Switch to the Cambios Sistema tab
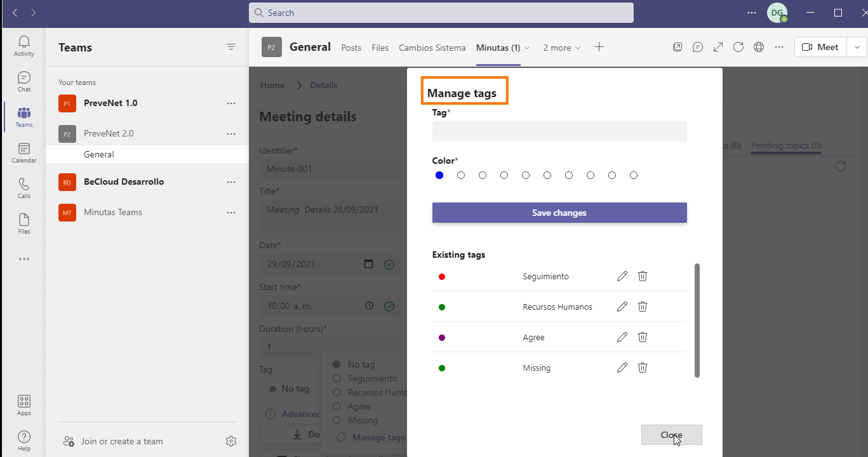 pos(432,48)
